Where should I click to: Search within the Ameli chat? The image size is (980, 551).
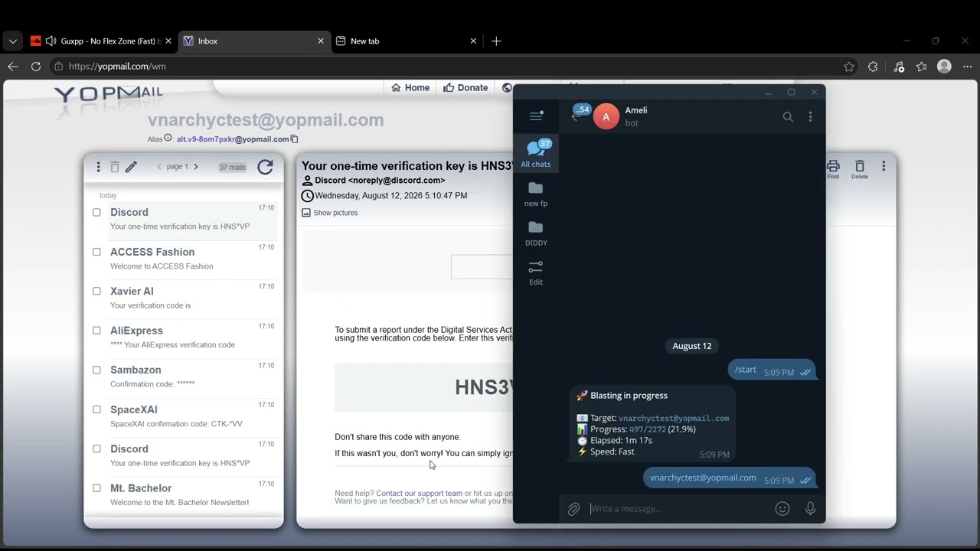point(788,117)
